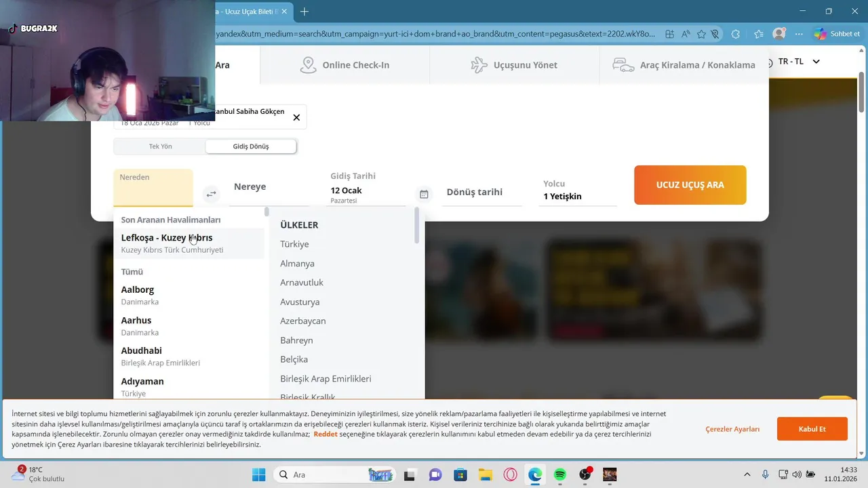The height and width of the screenshot is (488, 868).
Task: Select Aarhus from the airport list
Action: tap(189, 326)
